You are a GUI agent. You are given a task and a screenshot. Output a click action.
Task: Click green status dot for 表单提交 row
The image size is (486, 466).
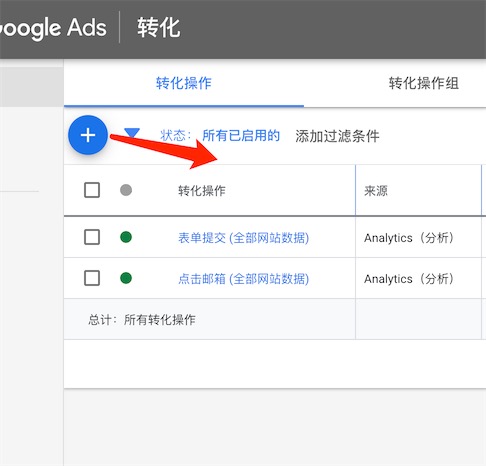[126, 237]
